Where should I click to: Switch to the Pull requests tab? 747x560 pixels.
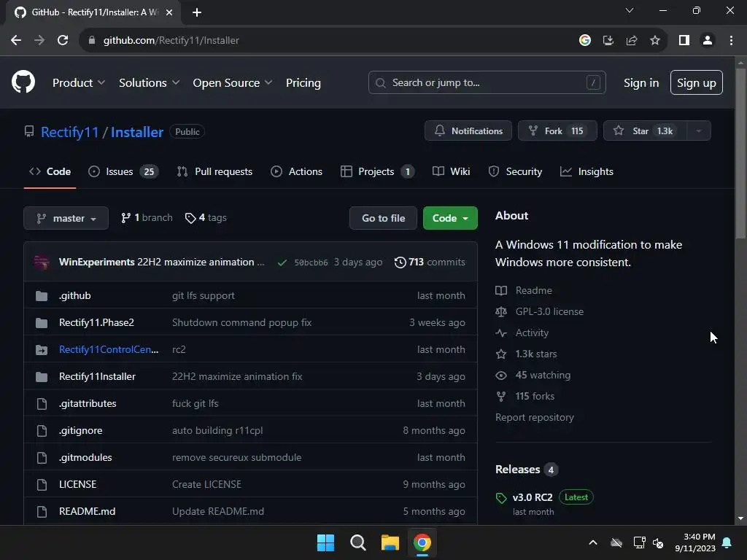[x=214, y=171]
